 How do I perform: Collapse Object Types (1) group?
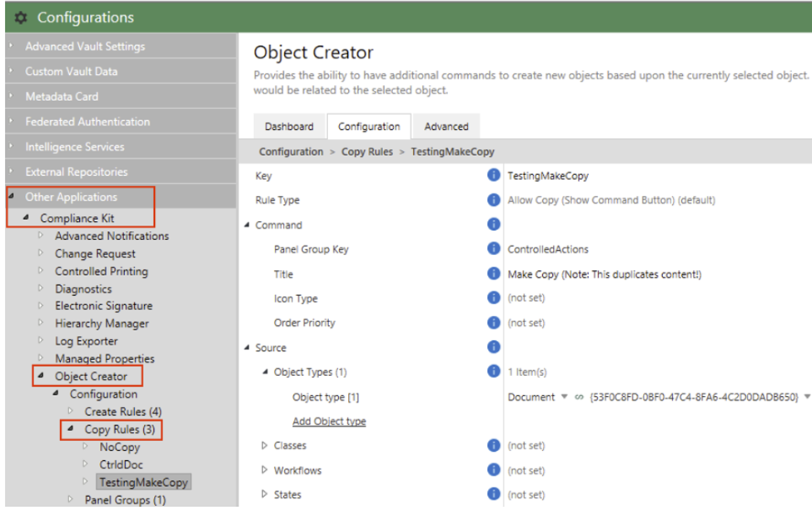tap(265, 372)
